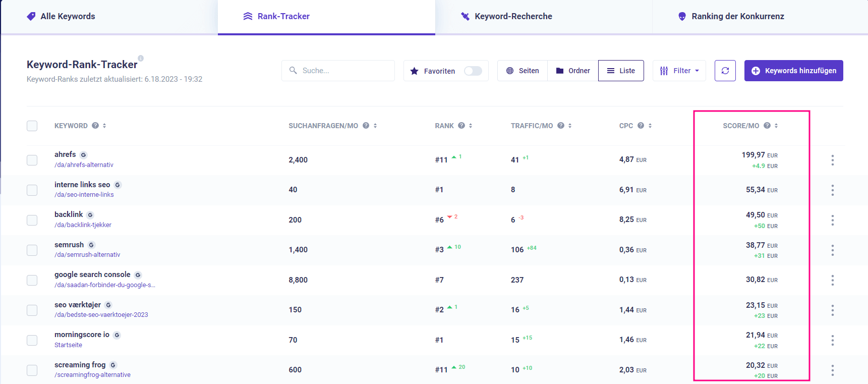Click the refresh ranks icon button

tap(725, 71)
